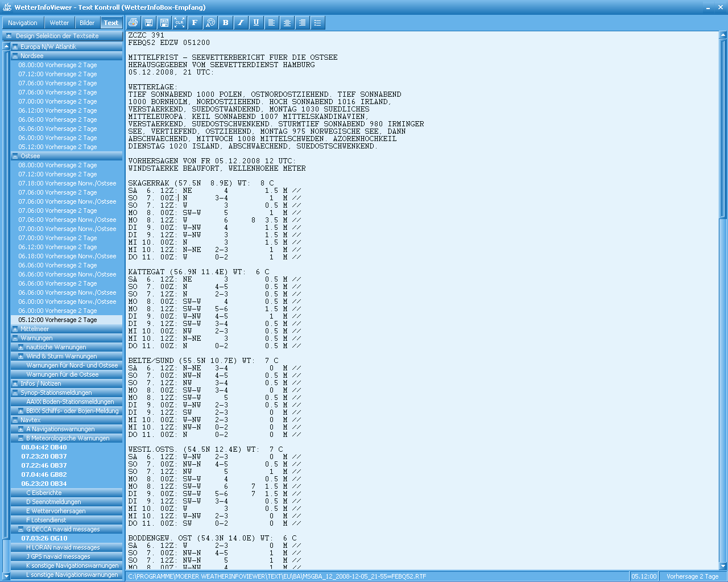
Task: Open the font selection F icon
Action: coord(195,23)
